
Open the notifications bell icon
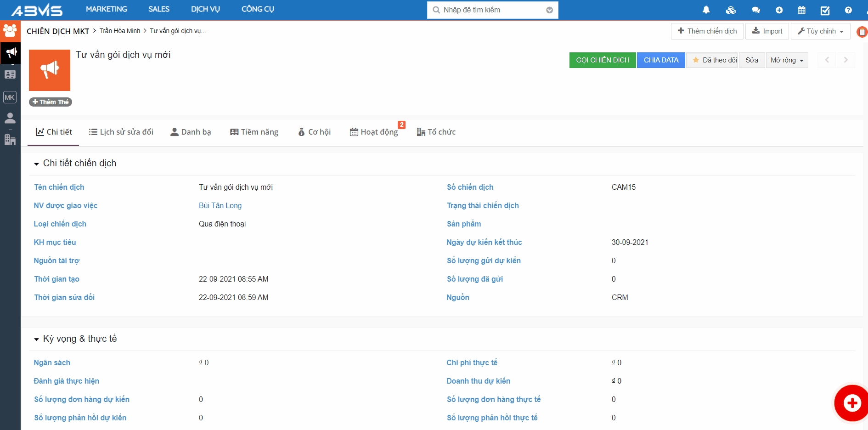pos(706,10)
